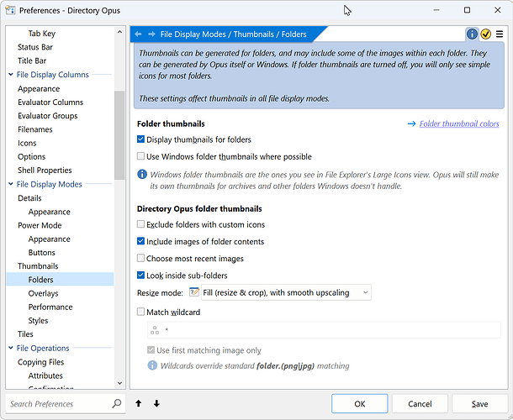The height and width of the screenshot is (420, 513).
Task: Open the Folder thumbnail colors link
Action: click(x=459, y=123)
